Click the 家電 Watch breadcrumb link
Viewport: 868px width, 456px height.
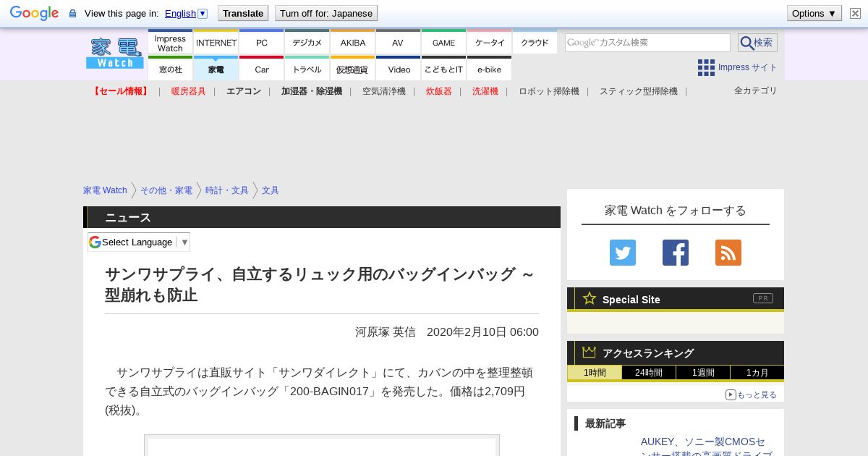(x=105, y=190)
